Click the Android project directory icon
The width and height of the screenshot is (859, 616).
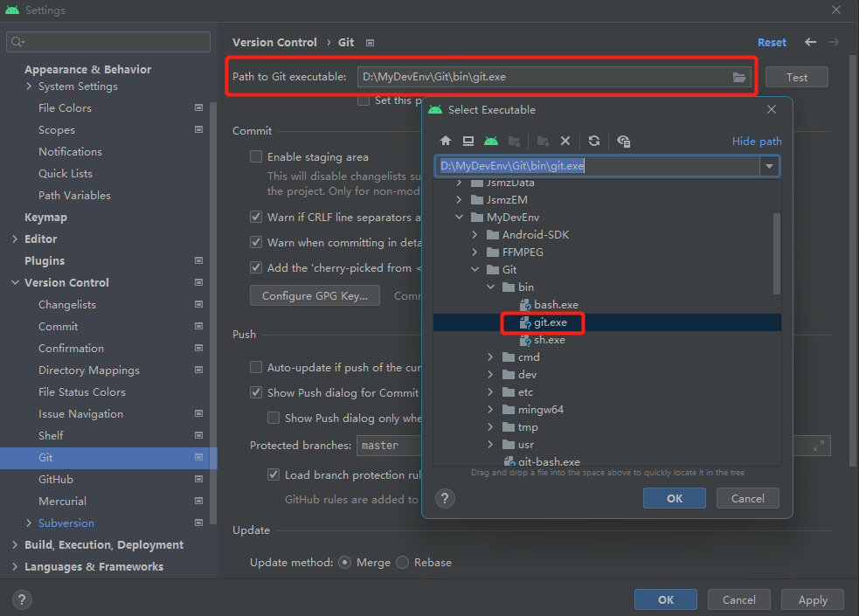point(491,141)
